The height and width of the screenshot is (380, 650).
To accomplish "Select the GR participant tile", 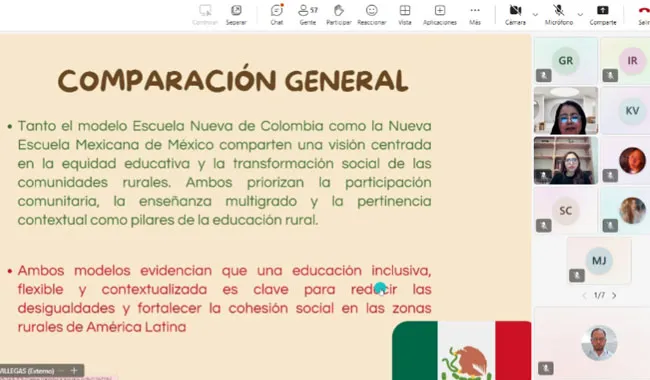I will (x=566, y=61).
